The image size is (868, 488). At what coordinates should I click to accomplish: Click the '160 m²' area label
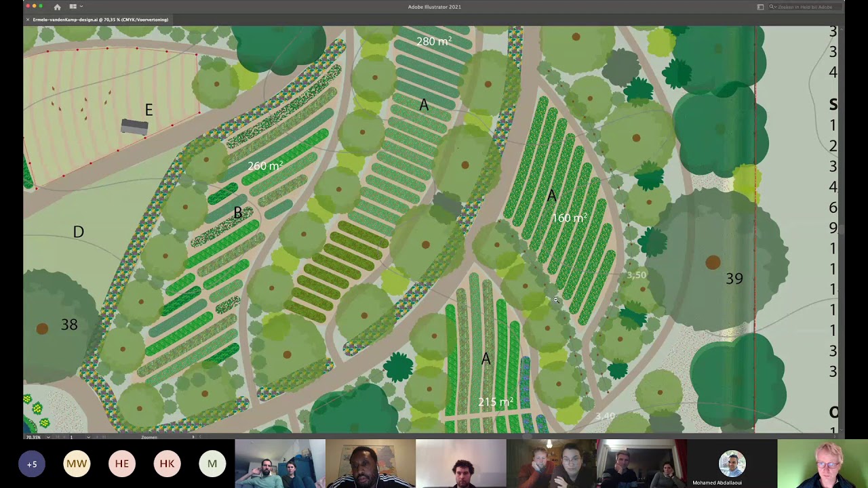click(570, 218)
